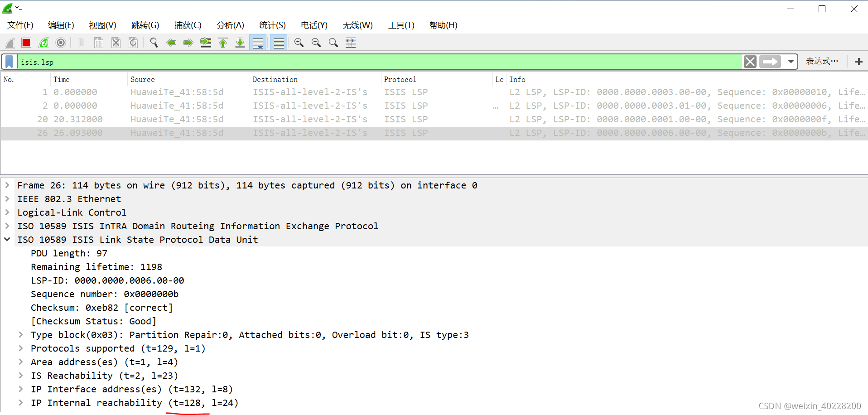Open the 捕获(C) menu
868x415 pixels.
(188, 25)
